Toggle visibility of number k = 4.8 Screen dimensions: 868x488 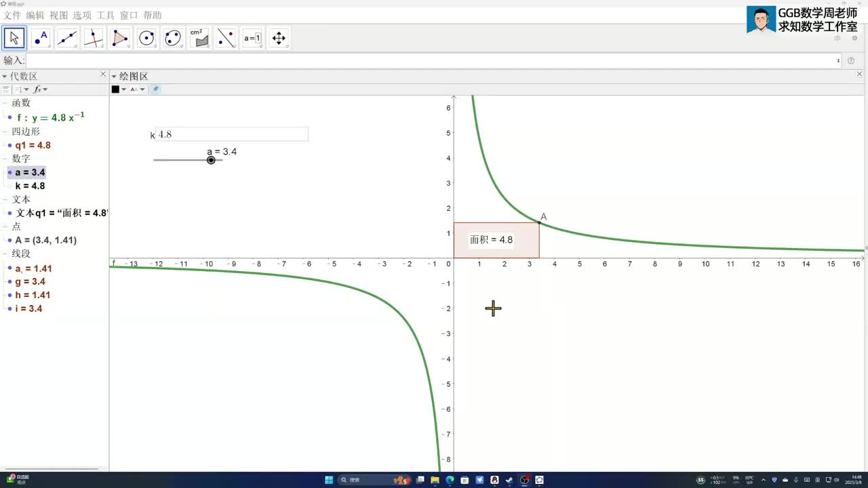pyautogui.click(x=9, y=186)
